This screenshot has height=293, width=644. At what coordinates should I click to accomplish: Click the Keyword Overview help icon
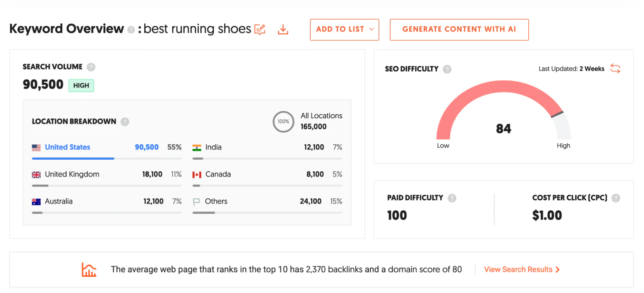pos(131,29)
